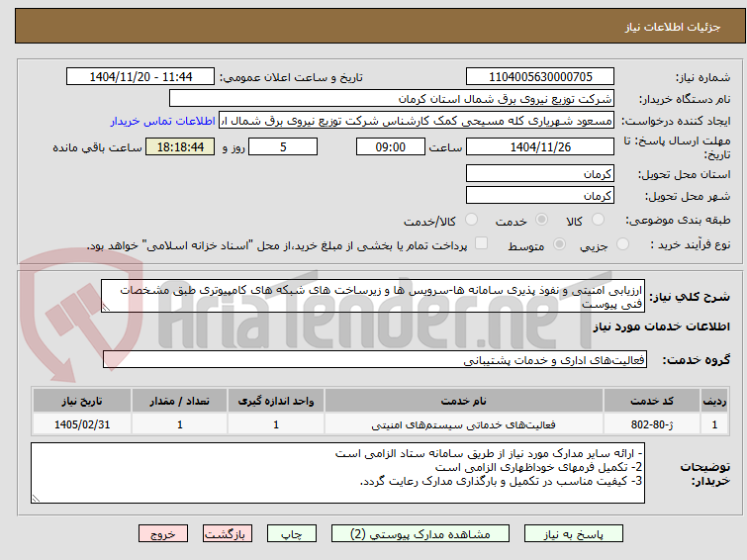Select the متوسط purchase type radio
This screenshot has width=747, height=560.
(x=559, y=244)
